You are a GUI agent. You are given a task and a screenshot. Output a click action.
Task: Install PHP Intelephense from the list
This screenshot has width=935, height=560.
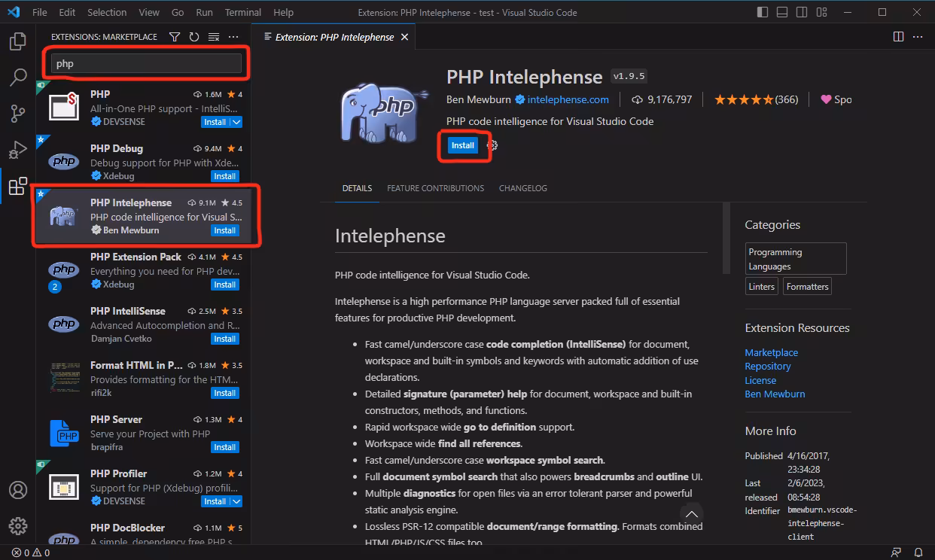tap(224, 230)
